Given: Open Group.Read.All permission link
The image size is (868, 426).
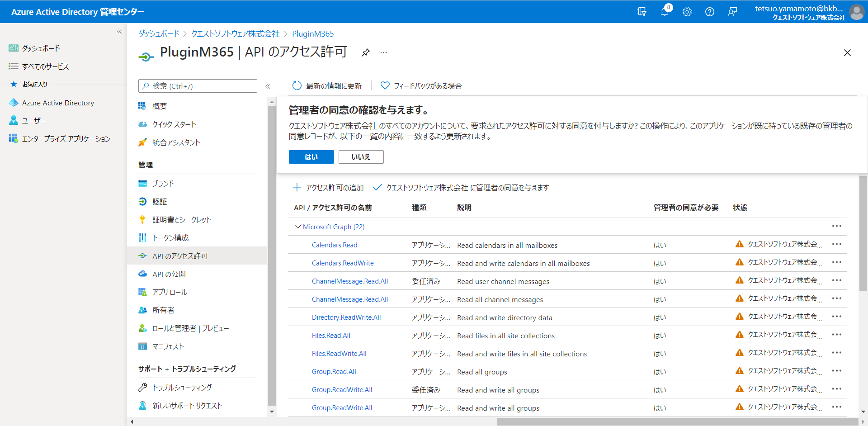Looking at the screenshot, I should pyautogui.click(x=334, y=371).
